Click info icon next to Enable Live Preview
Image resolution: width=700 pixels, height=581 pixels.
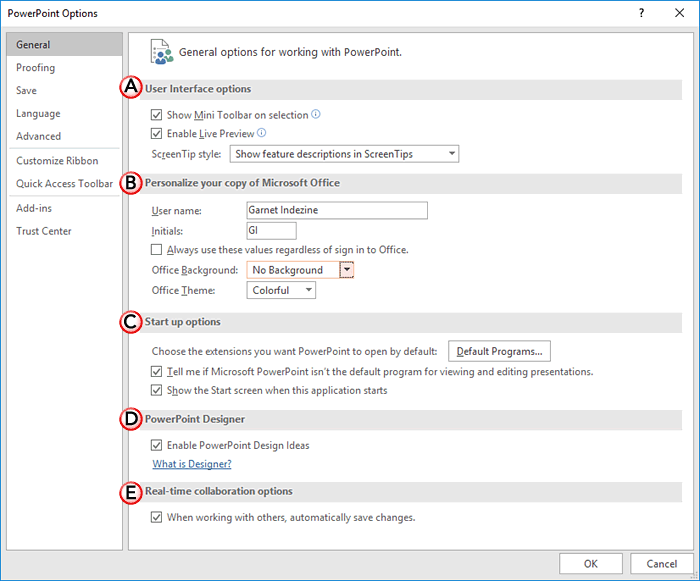(262, 133)
